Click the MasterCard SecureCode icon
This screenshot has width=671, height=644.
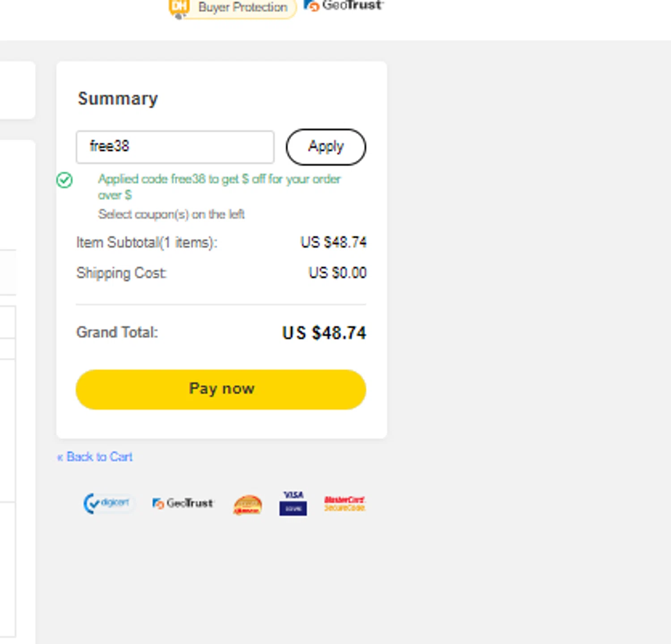[345, 503]
